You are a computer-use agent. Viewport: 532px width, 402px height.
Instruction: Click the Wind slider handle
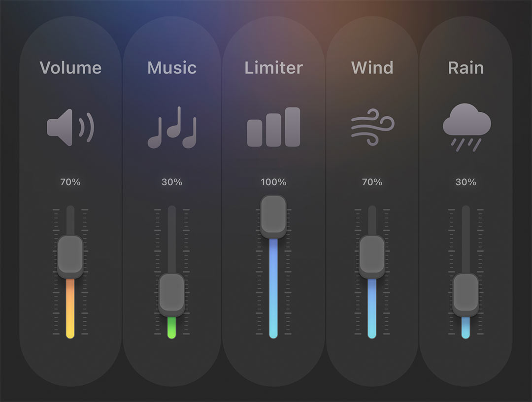[372, 257]
